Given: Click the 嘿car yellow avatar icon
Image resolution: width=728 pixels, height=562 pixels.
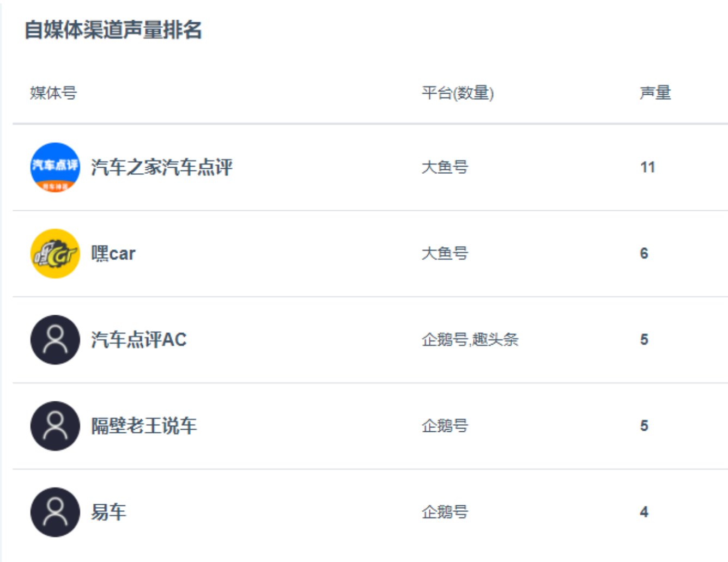Looking at the screenshot, I should click(55, 253).
